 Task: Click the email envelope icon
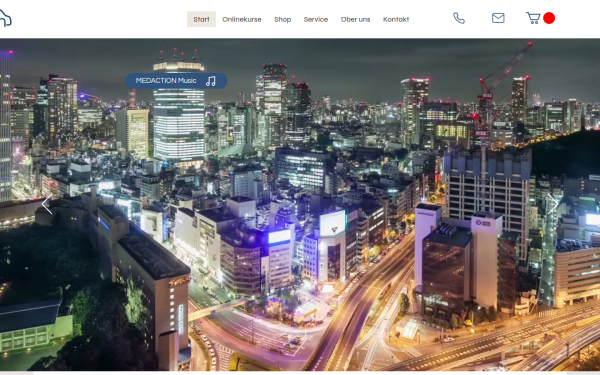click(x=498, y=18)
